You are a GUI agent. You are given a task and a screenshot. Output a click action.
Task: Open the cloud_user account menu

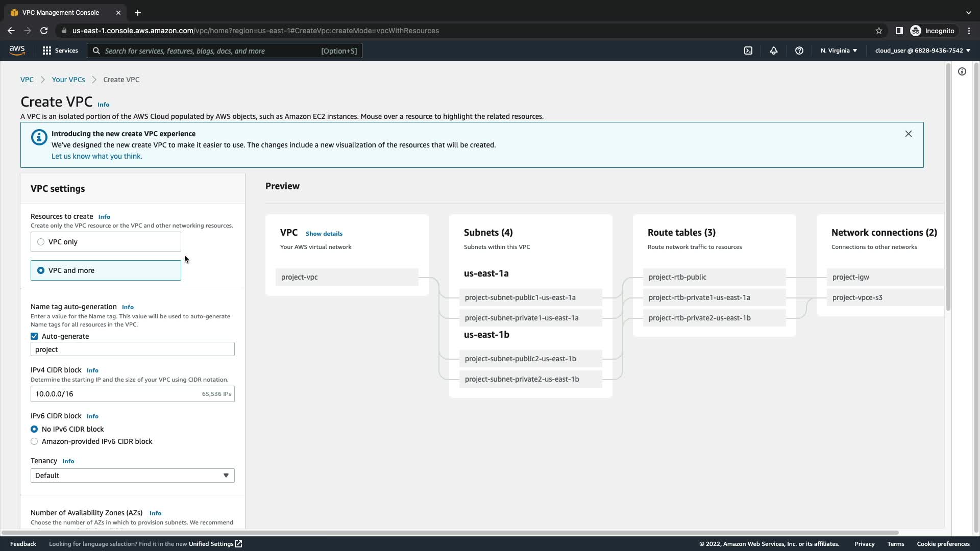922,51
